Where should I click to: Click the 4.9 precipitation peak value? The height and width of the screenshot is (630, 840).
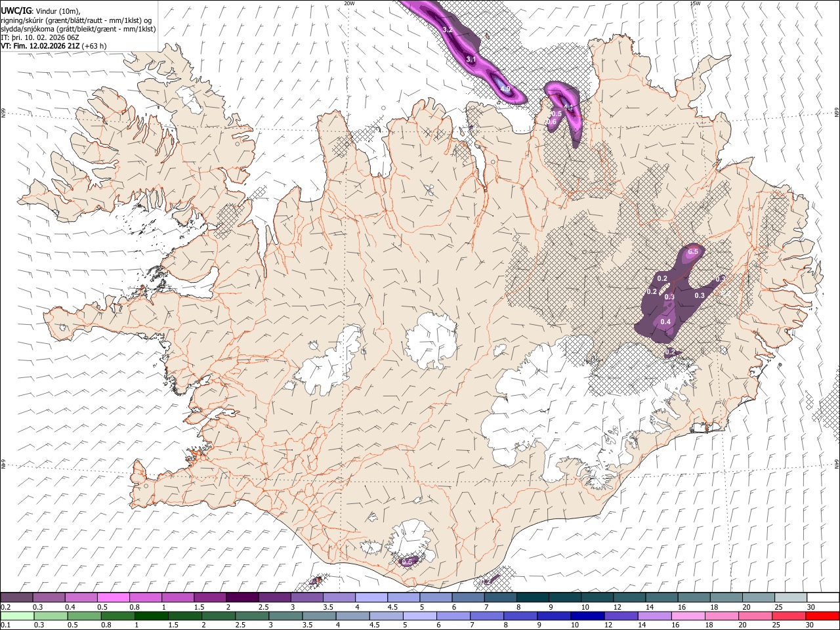[x=505, y=89]
